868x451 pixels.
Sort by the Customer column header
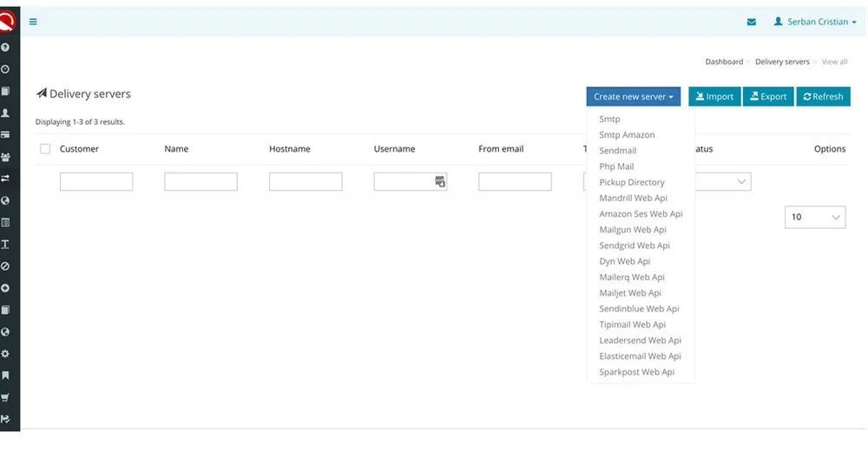pos(79,149)
